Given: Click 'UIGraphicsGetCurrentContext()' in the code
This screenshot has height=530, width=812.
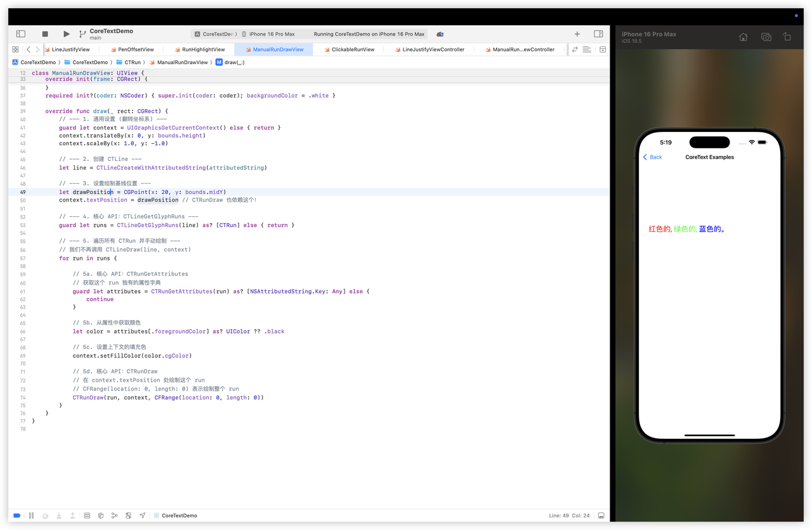Looking at the screenshot, I should (x=177, y=127).
